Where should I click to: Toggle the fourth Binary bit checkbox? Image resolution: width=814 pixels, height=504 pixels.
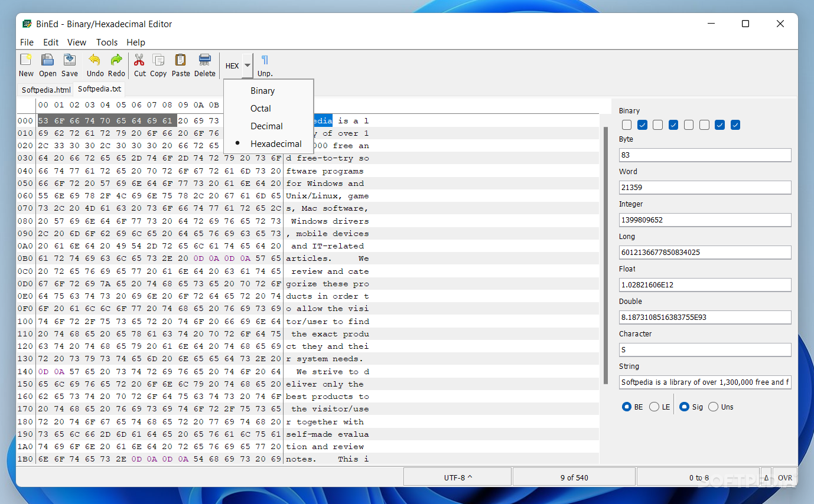673,125
